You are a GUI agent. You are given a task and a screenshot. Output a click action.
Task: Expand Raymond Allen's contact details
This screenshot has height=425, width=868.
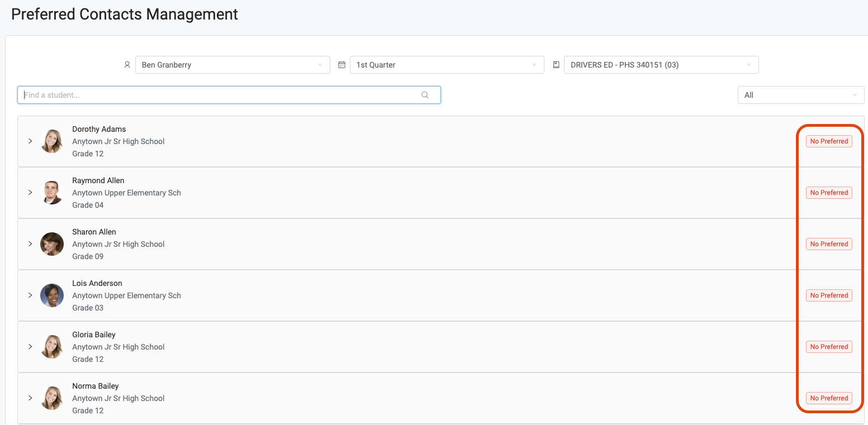click(x=30, y=192)
